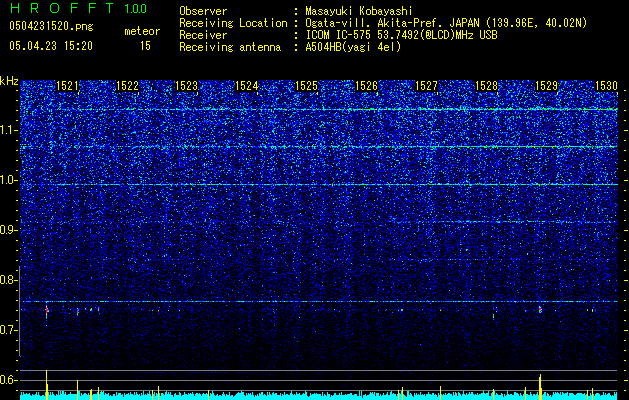Click the Receiver ICOM IC-575 line
629x400 pixels.
[338, 35]
